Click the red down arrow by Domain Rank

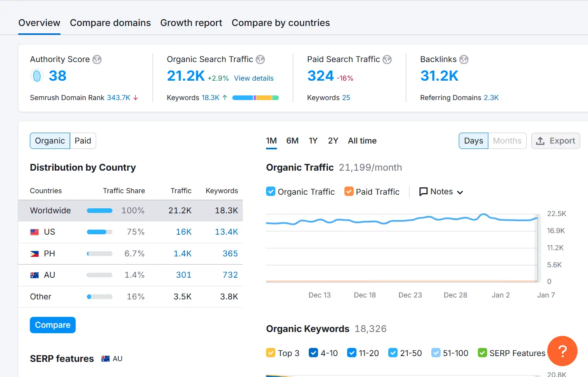tap(136, 98)
